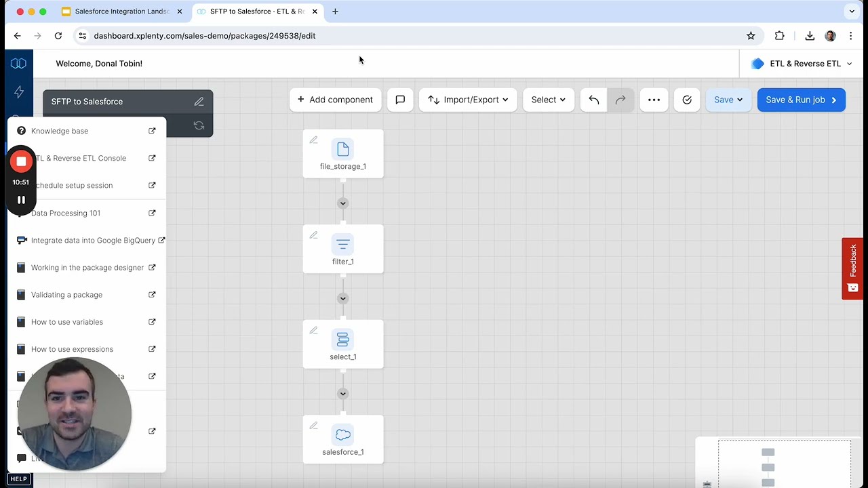Edit file_storage_1 via its pencil icon

tap(313, 140)
